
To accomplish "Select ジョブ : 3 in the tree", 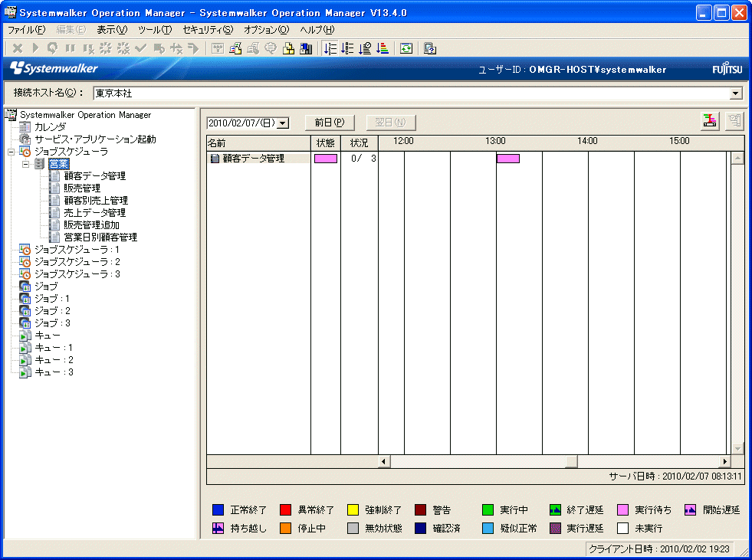I will (52, 323).
